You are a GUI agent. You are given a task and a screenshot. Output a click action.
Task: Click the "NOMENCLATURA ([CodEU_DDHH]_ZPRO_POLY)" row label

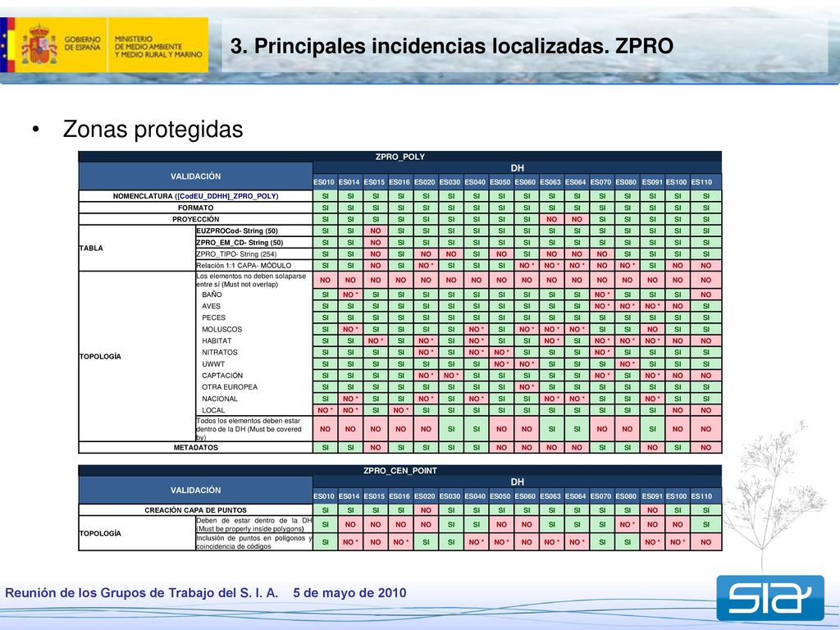(x=195, y=196)
